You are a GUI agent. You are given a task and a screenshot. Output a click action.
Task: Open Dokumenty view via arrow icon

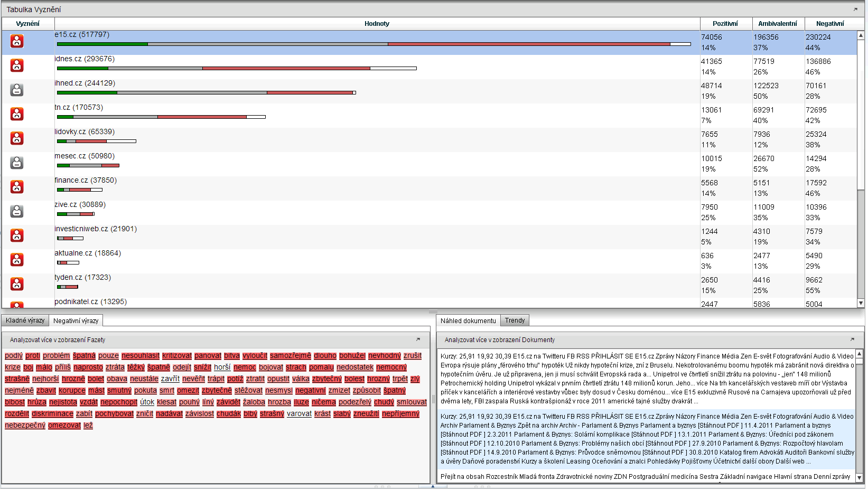coord(852,339)
